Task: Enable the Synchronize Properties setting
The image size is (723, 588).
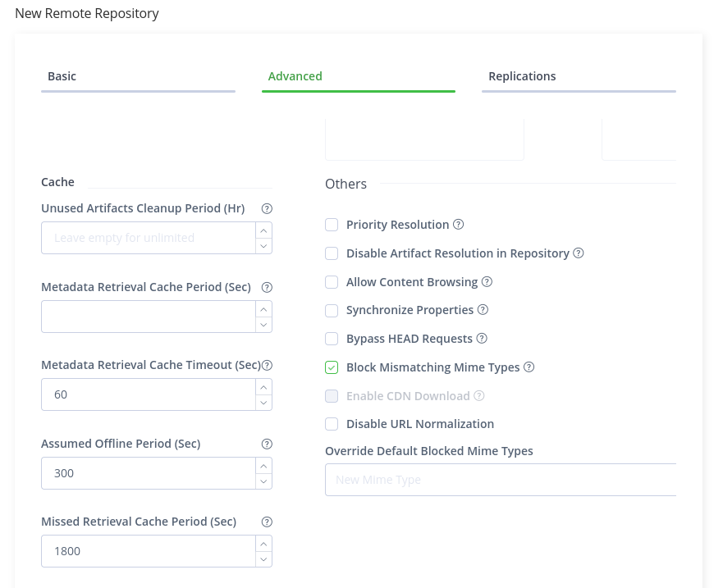Action: [x=332, y=310]
